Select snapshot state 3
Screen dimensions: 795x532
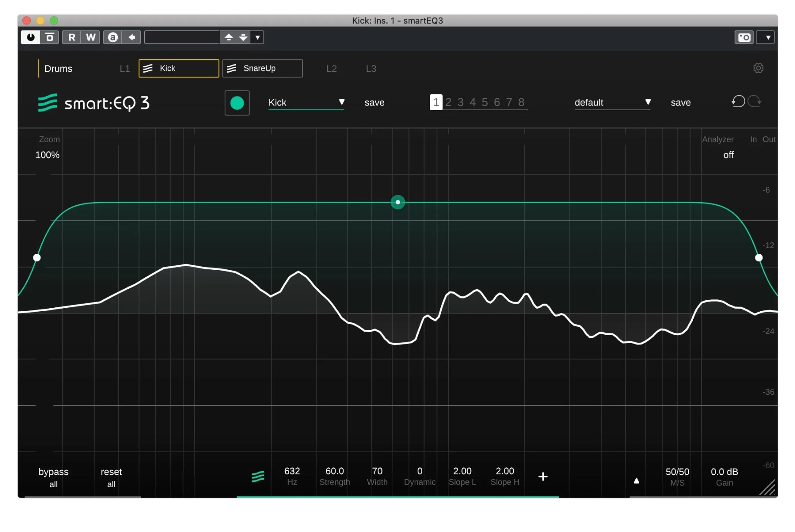coord(461,102)
